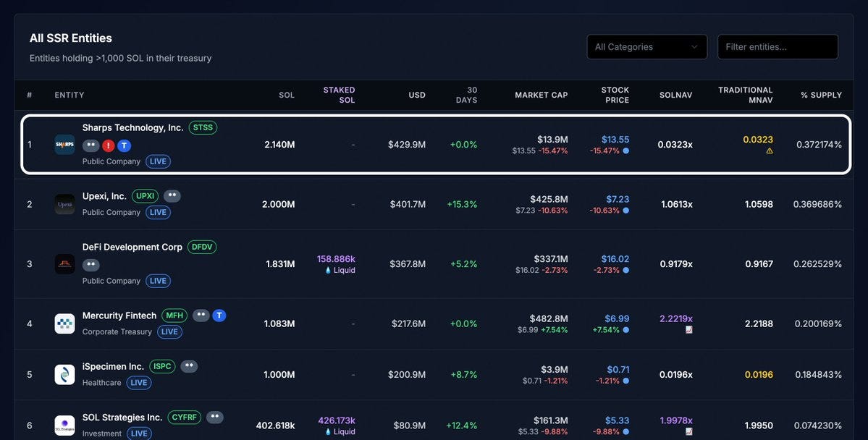Click the ISPC ticker tag
Screen dimensions: 868x440
[x=162, y=366]
